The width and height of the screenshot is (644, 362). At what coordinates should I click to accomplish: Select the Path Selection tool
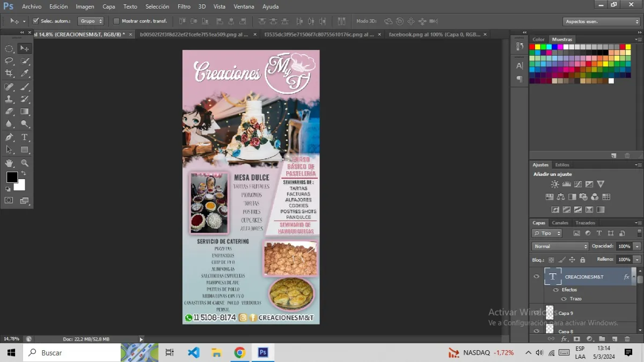[x=9, y=150]
